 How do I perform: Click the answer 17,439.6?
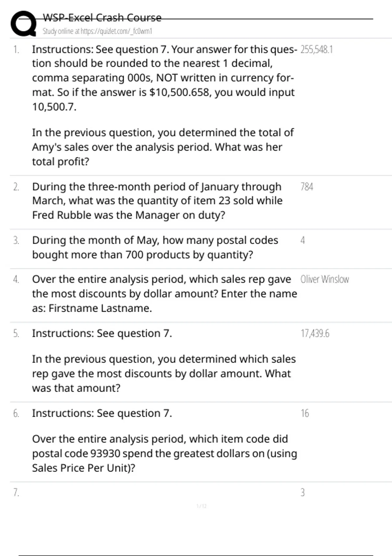click(315, 334)
